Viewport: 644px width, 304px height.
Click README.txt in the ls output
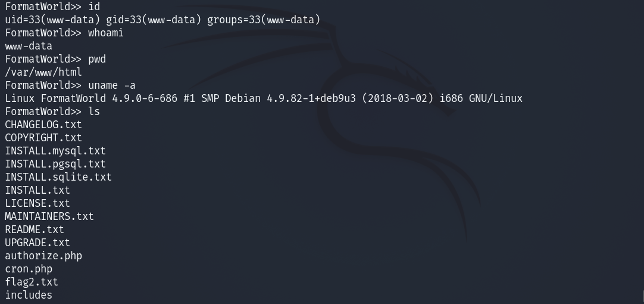(x=35, y=229)
